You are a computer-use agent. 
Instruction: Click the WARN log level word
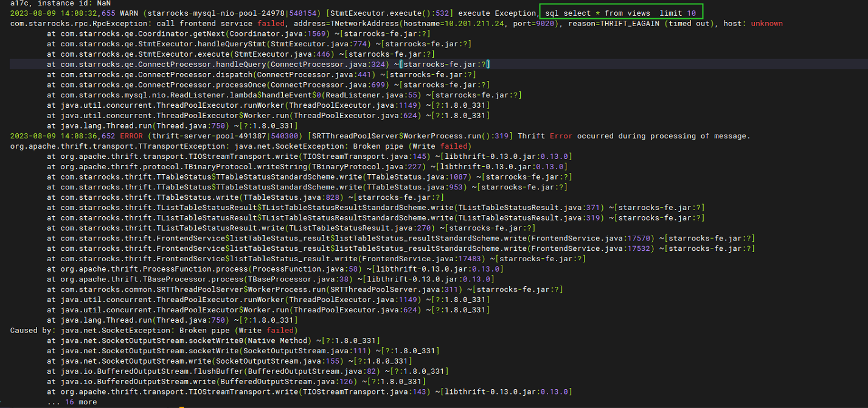pyautogui.click(x=130, y=13)
